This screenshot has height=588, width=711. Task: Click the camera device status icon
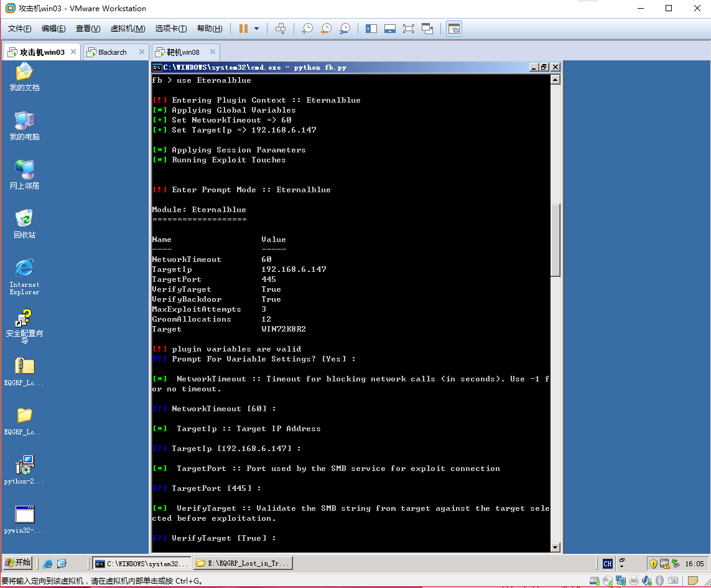pyautogui.click(x=673, y=581)
